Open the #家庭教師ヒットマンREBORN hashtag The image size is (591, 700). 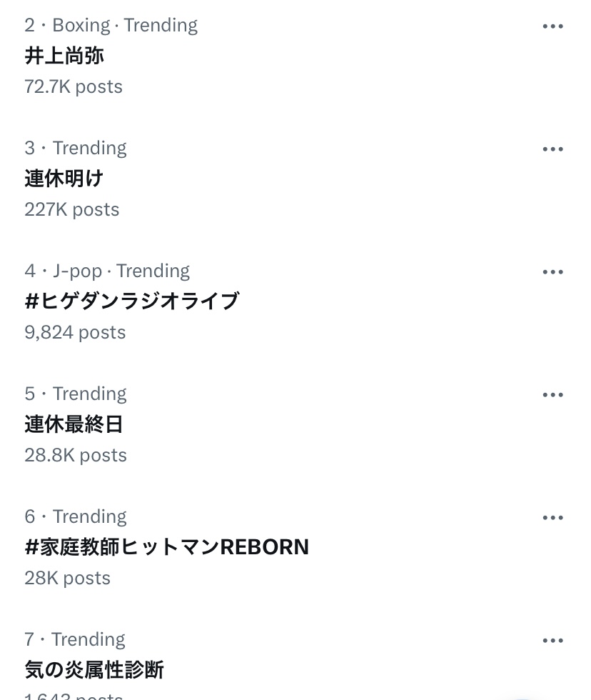pyautogui.click(x=166, y=547)
